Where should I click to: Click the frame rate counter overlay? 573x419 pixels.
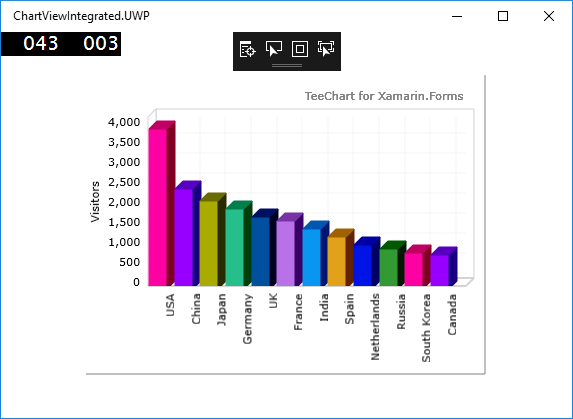[x=61, y=44]
